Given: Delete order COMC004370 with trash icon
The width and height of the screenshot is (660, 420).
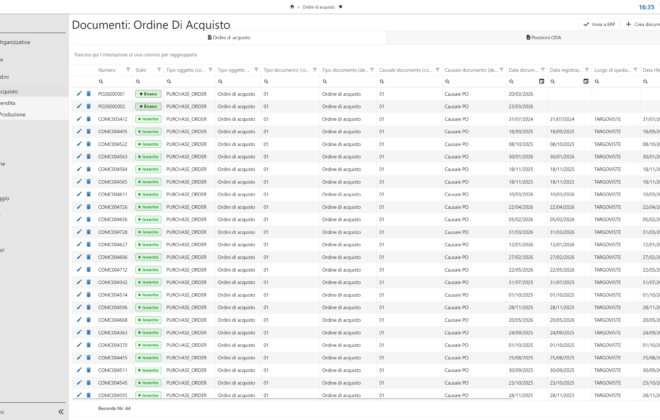Looking at the screenshot, I should [x=88, y=345].
